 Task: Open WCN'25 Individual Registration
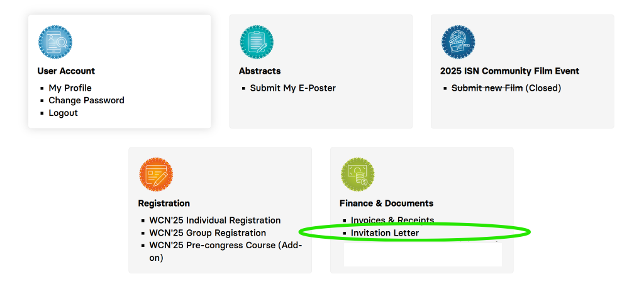[x=214, y=220]
